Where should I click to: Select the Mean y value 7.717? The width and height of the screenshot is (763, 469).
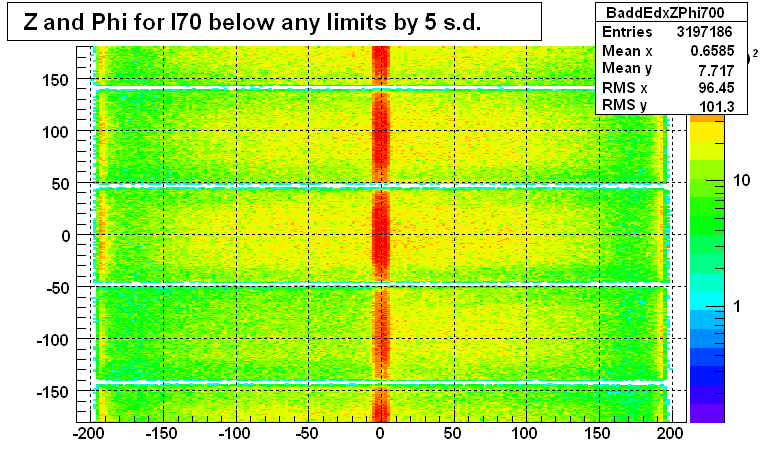pyautogui.click(x=716, y=71)
